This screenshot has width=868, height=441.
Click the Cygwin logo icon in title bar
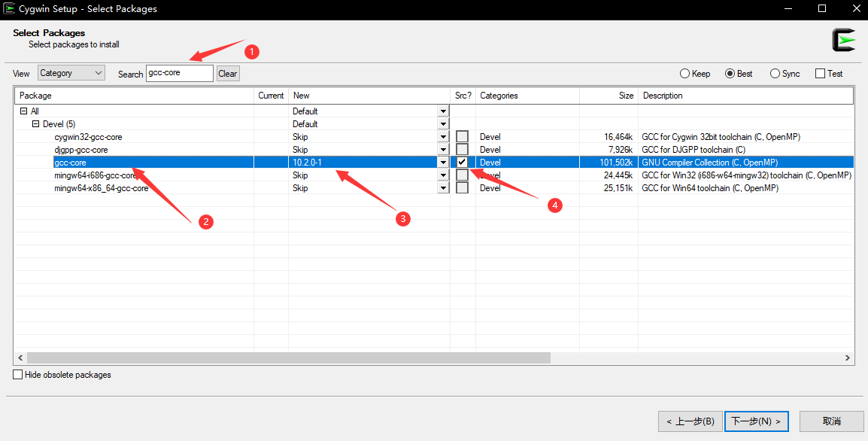point(9,8)
